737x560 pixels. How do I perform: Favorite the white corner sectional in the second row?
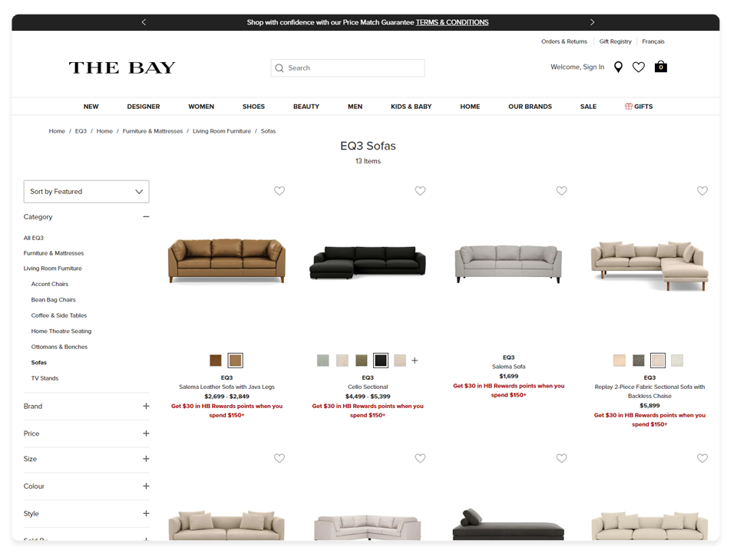pos(420,458)
